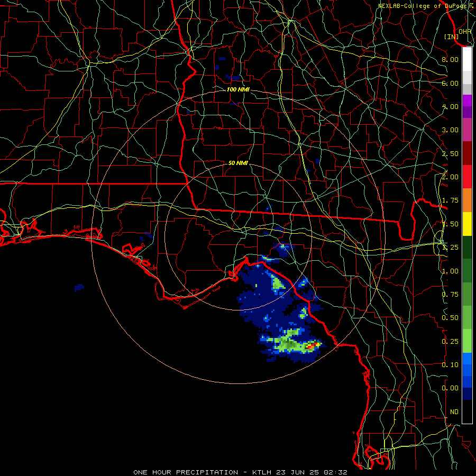Click the 2.50 legend value
This screenshot has height=476, width=476.
[450, 153]
